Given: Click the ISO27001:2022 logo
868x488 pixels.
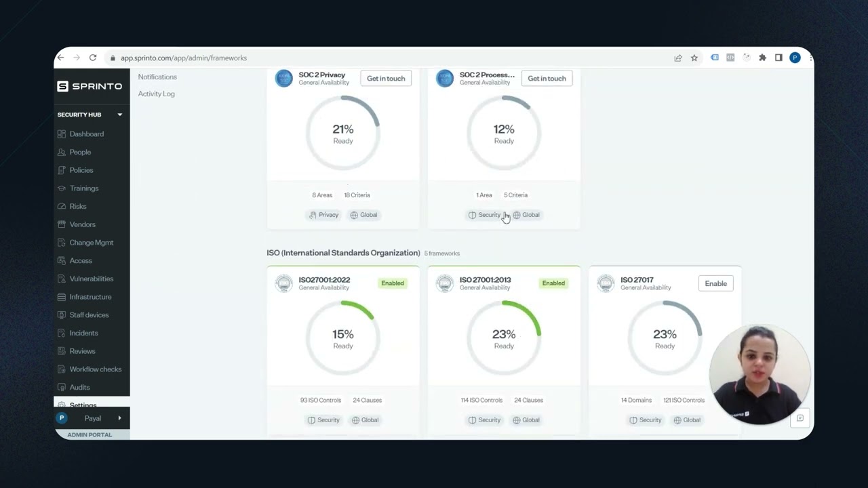Looking at the screenshot, I should 283,283.
